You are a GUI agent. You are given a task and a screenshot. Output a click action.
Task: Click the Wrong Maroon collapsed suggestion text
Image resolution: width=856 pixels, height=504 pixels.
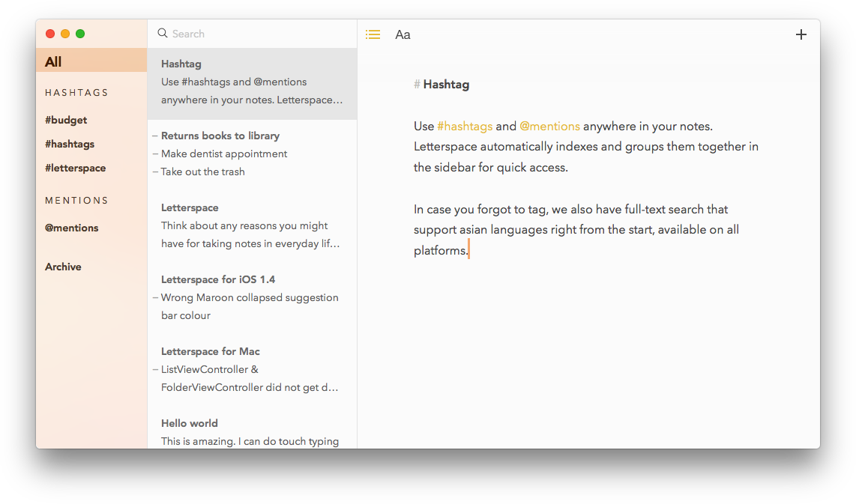pyautogui.click(x=250, y=306)
